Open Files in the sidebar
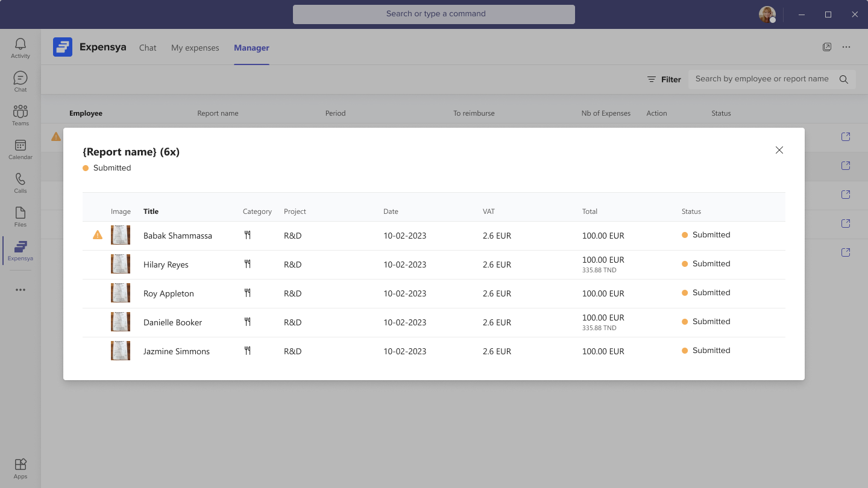The width and height of the screenshot is (868, 488). click(20, 217)
